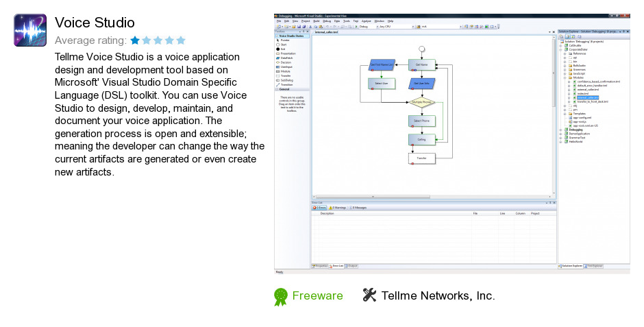Toggle the 0 Warnings filter button

[x=338, y=208]
